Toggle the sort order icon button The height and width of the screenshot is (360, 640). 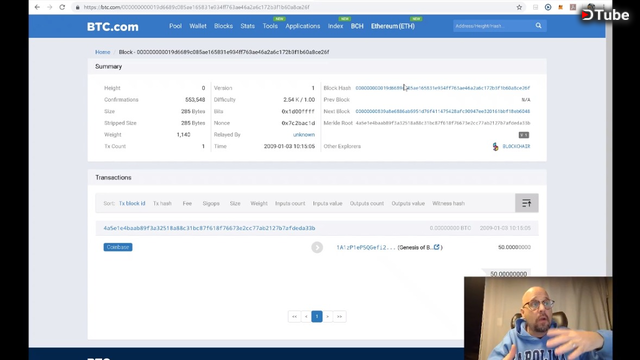(527, 203)
